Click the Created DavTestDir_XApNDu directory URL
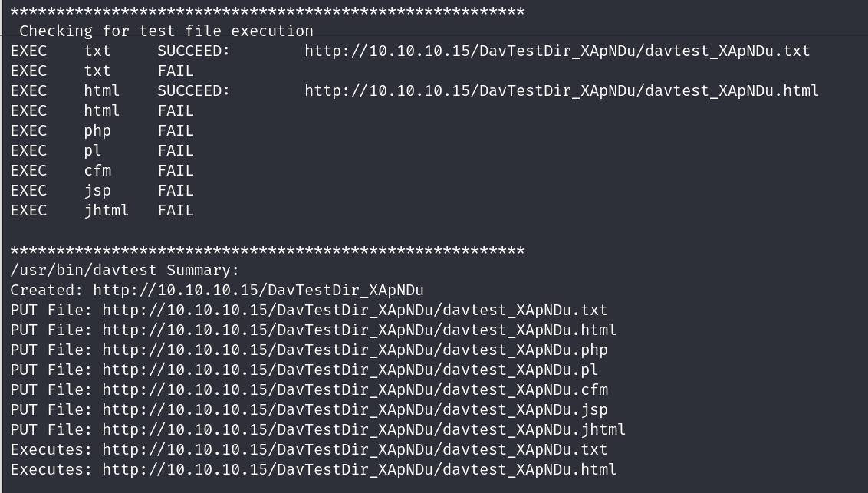Screen dimensions: 868x493 coord(258,290)
